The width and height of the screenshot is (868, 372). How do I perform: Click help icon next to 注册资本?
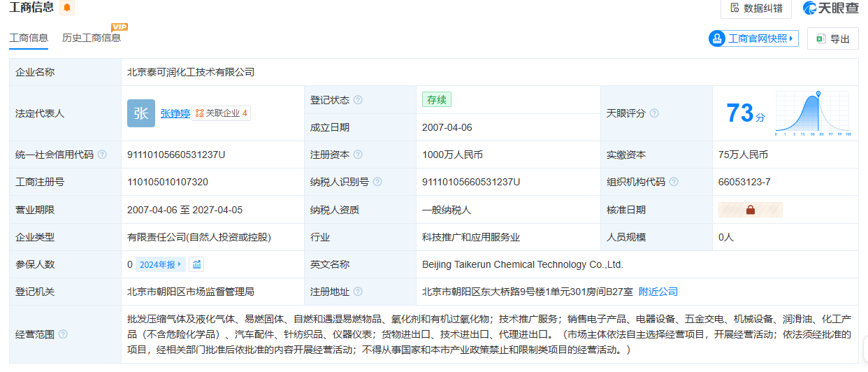(x=358, y=155)
